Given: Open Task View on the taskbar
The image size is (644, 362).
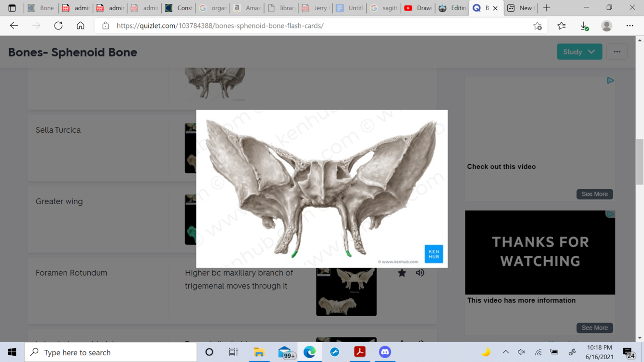Looking at the screenshot, I should (x=233, y=352).
